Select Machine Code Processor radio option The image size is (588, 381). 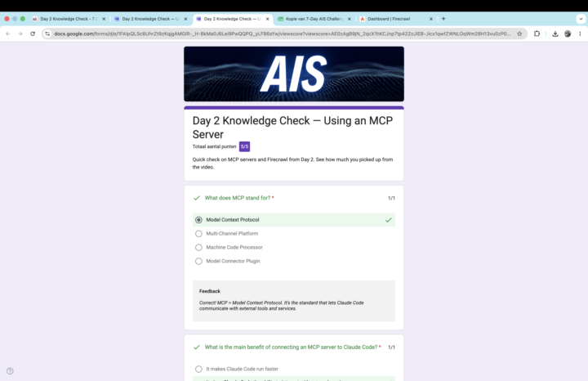coord(198,248)
